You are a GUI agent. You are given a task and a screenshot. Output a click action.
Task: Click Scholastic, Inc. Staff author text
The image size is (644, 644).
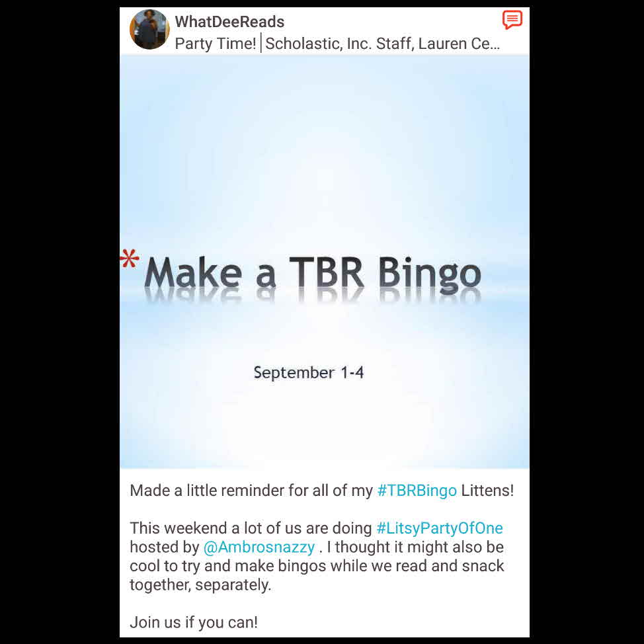pyautogui.click(x=339, y=44)
